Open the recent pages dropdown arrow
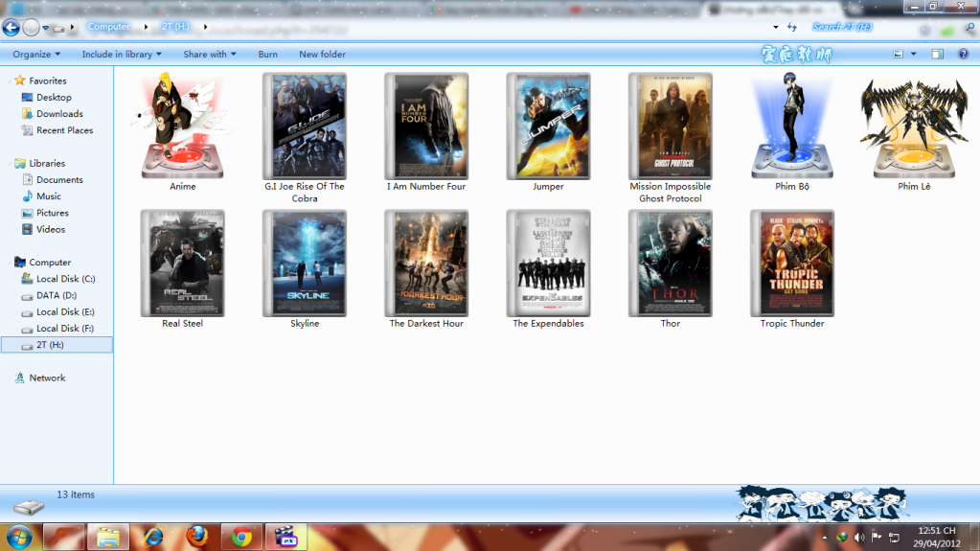The height and width of the screenshot is (551, 980). tap(46, 28)
